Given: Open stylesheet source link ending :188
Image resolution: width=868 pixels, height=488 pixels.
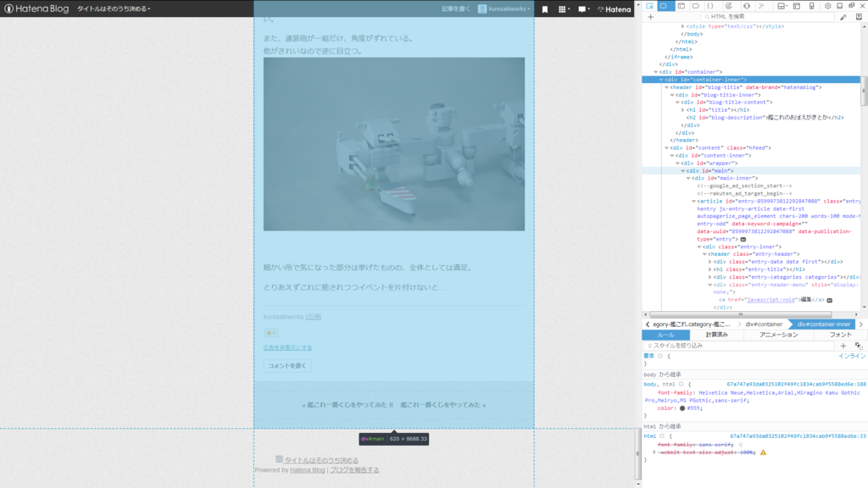Looking at the screenshot, I should pyautogui.click(x=796, y=384).
